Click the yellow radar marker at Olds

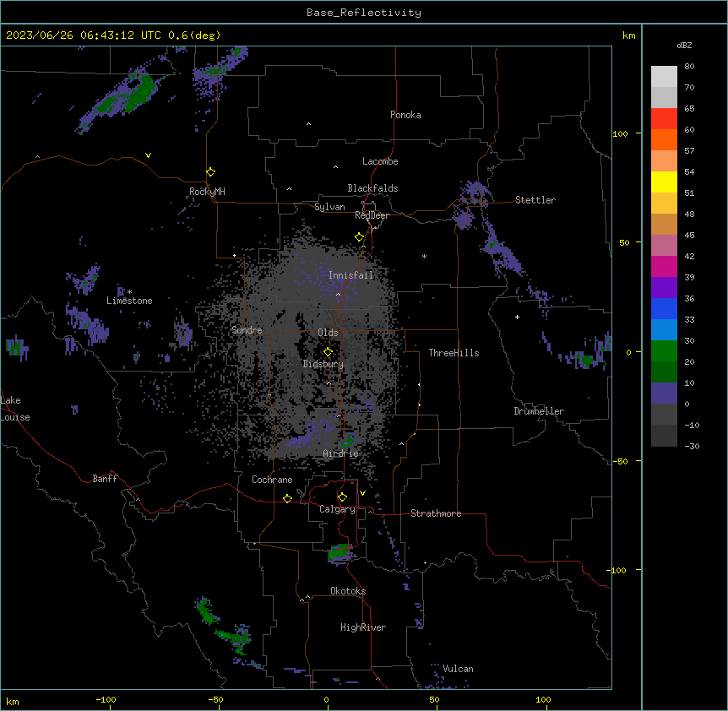click(x=328, y=352)
